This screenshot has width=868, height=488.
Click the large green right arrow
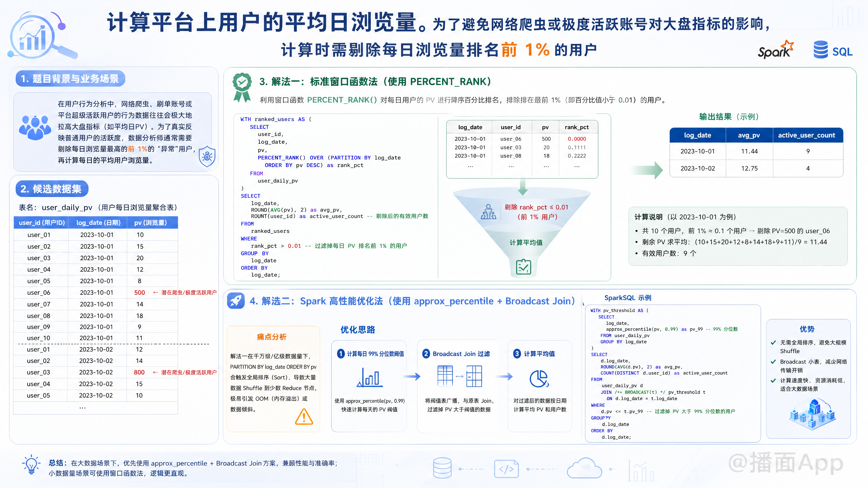647,170
